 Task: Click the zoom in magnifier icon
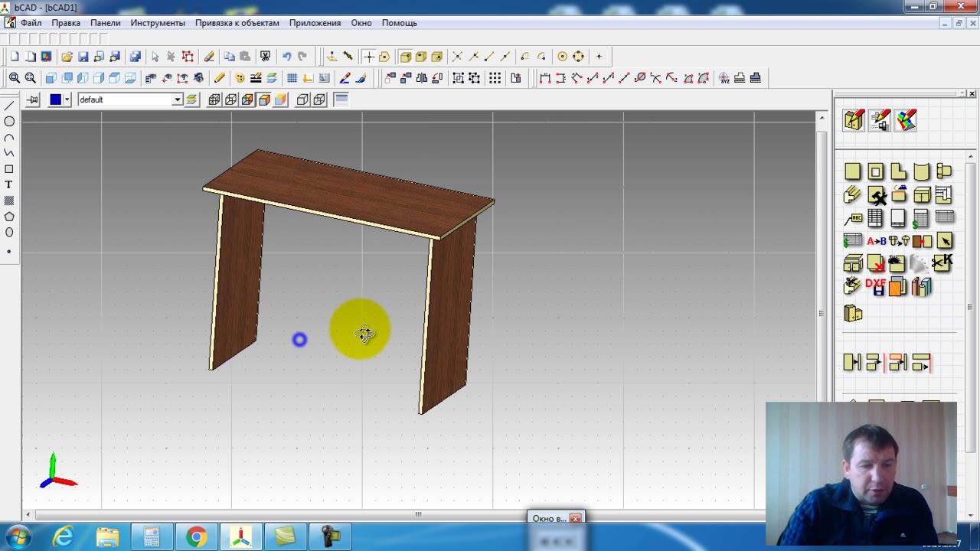click(15, 78)
